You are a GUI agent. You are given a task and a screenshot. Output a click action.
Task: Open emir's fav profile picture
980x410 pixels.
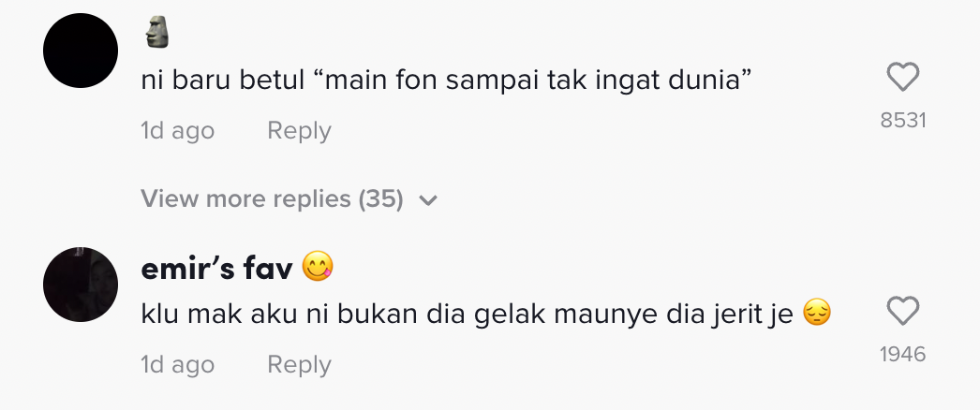tap(81, 284)
